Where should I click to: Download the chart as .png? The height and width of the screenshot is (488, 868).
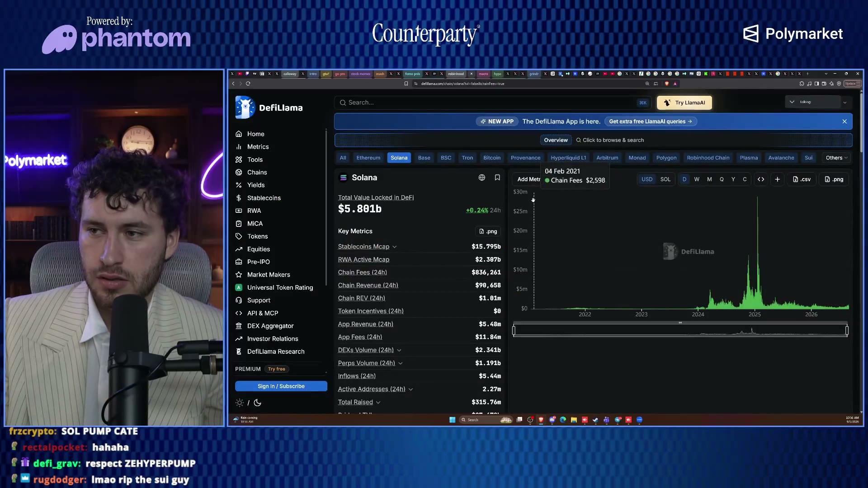(x=834, y=179)
